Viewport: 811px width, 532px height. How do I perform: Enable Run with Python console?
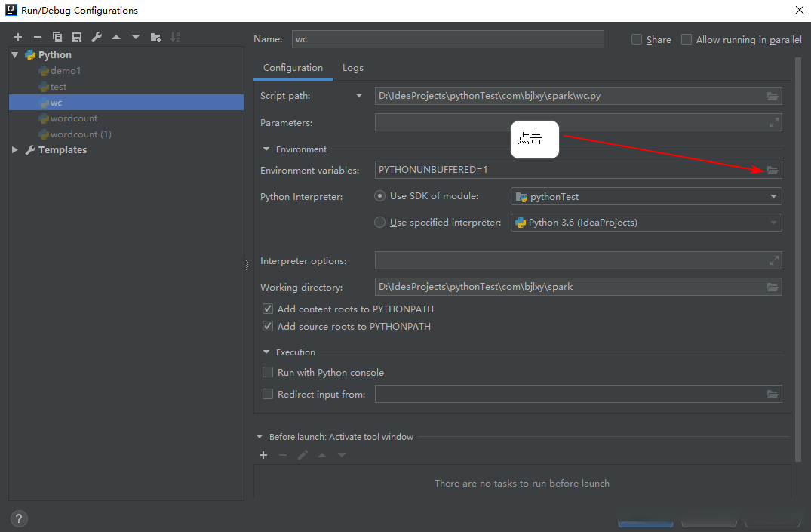click(268, 372)
